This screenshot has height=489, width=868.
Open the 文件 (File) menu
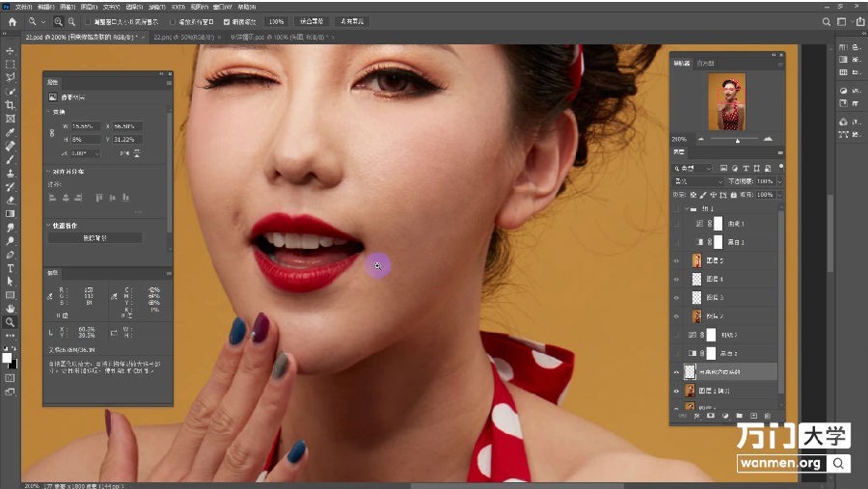[x=23, y=7]
